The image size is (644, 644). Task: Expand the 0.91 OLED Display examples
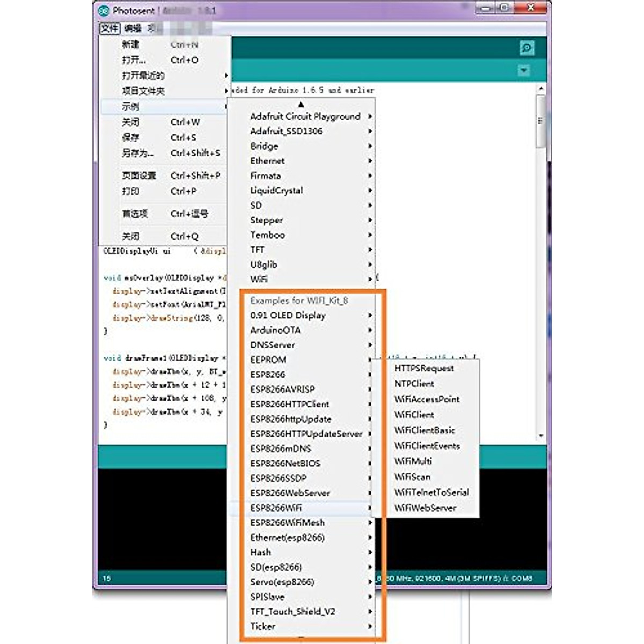[288, 316]
